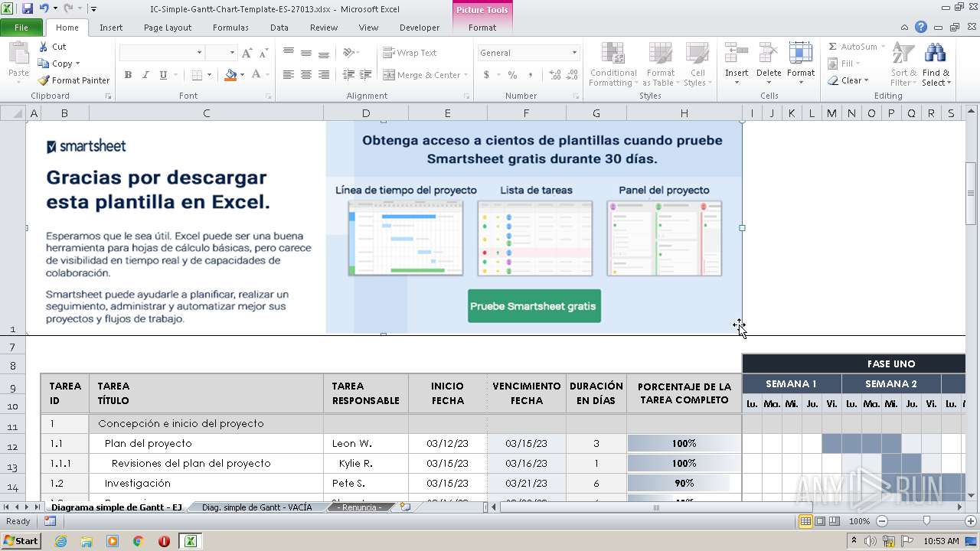Click zoom in plus button
Screen dimensions: 980x551
tap(971, 521)
